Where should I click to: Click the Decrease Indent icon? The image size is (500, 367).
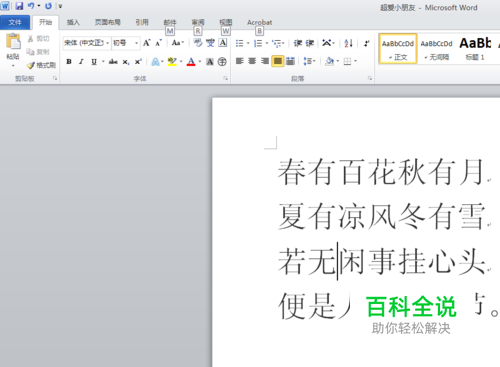pyautogui.click(x=297, y=43)
